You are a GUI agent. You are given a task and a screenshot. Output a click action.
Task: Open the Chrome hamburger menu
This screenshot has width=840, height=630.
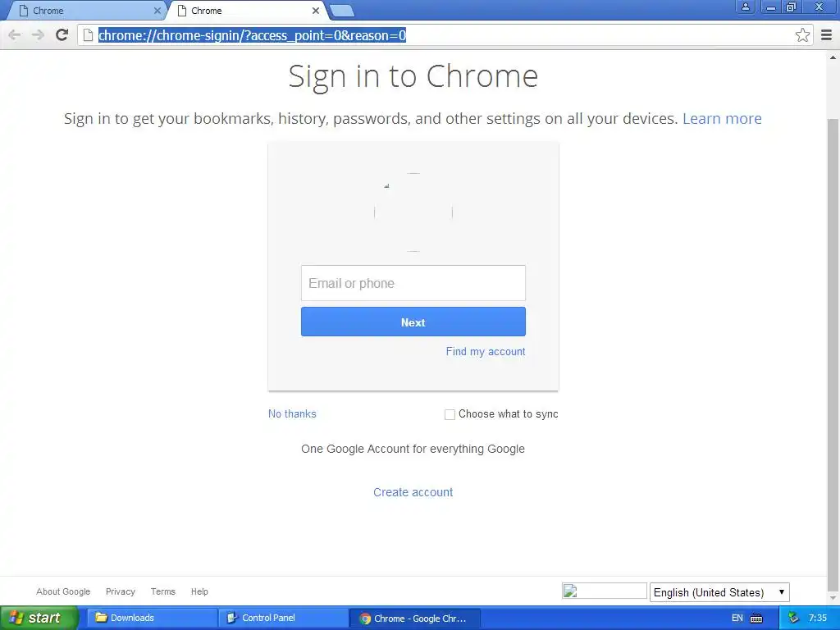[827, 35]
